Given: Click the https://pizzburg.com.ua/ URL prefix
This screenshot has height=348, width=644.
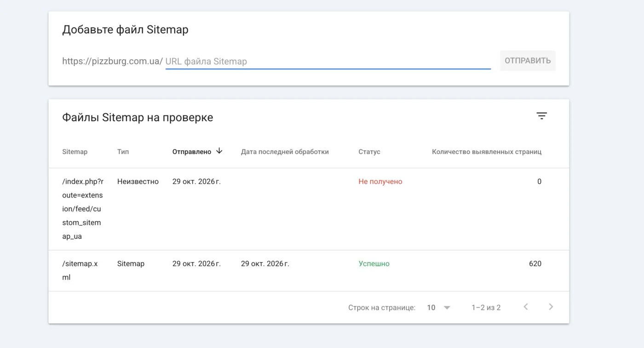Looking at the screenshot, I should pos(112,61).
